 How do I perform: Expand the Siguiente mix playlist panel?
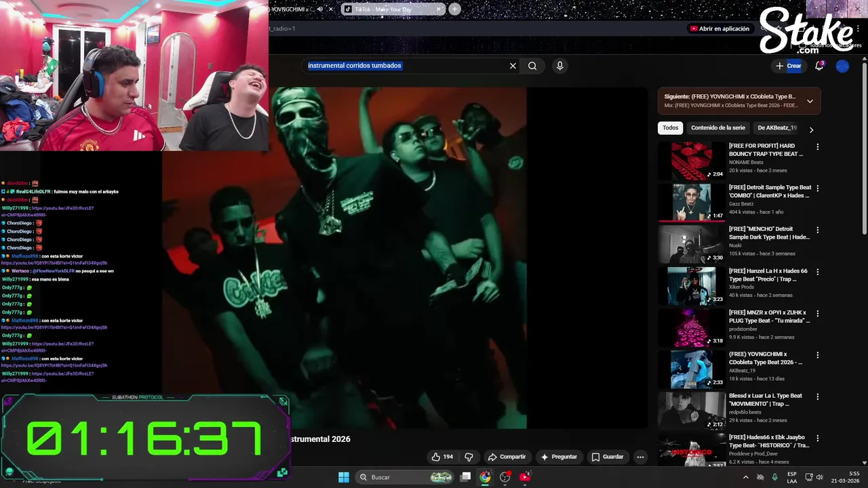(x=810, y=101)
